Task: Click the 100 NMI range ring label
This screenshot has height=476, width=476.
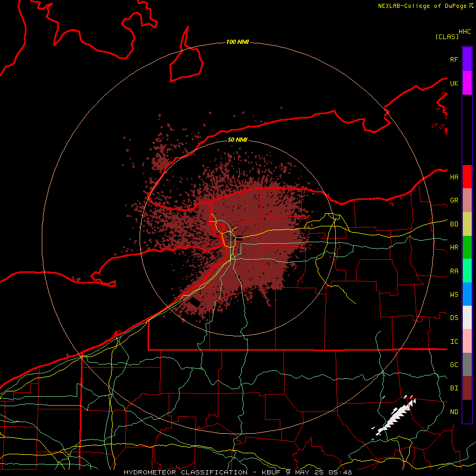Action: click(x=237, y=42)
